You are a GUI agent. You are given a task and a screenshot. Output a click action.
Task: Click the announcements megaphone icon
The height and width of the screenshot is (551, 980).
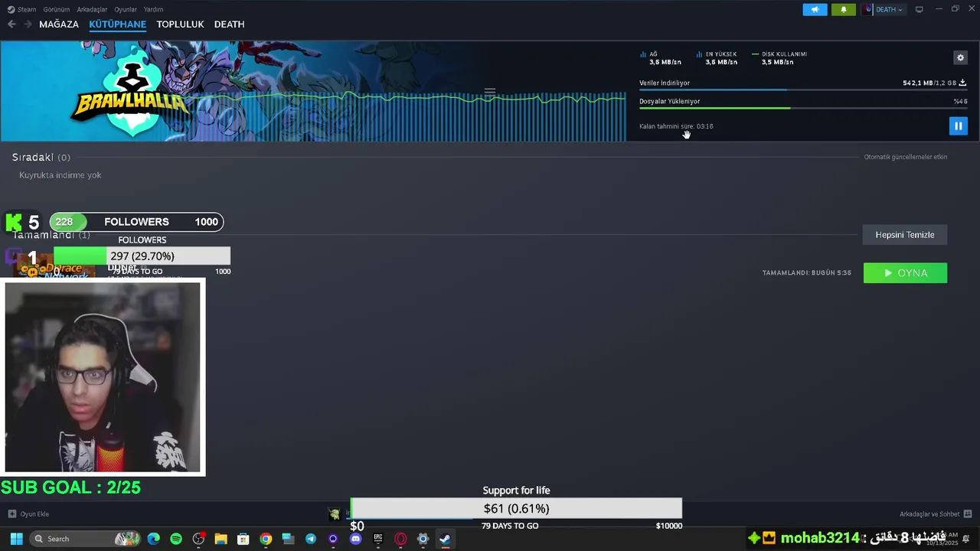815,9
